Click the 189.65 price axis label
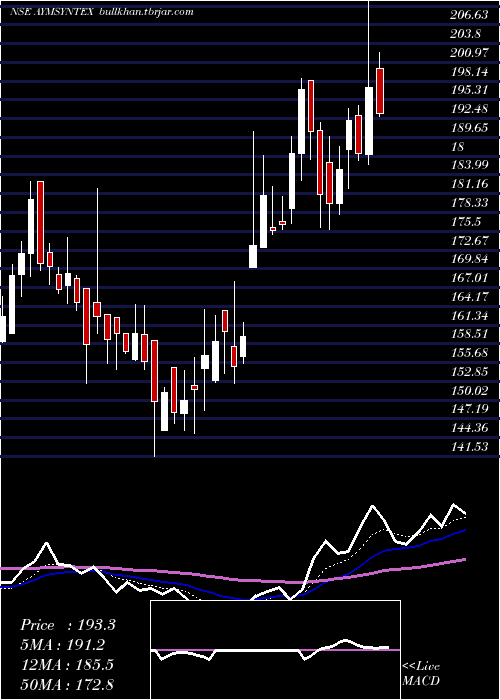The height and width of the screenshot is (700, 500). 469,128
